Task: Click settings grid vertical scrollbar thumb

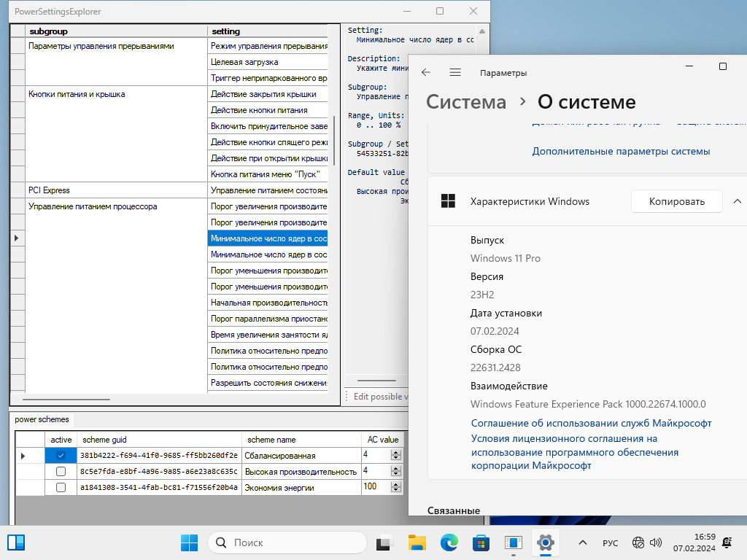Action: point(334,141)
